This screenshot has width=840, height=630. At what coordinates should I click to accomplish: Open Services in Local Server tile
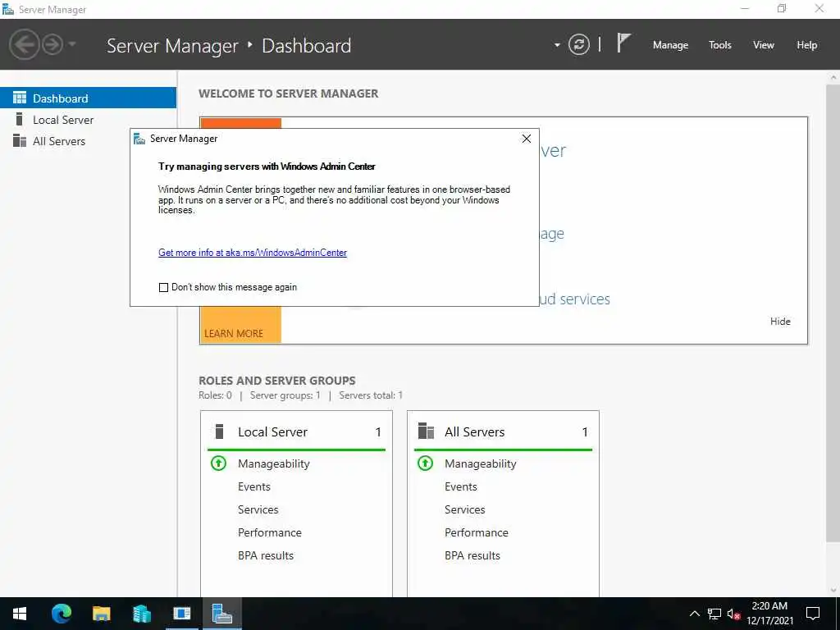click(x=258, y=509)
